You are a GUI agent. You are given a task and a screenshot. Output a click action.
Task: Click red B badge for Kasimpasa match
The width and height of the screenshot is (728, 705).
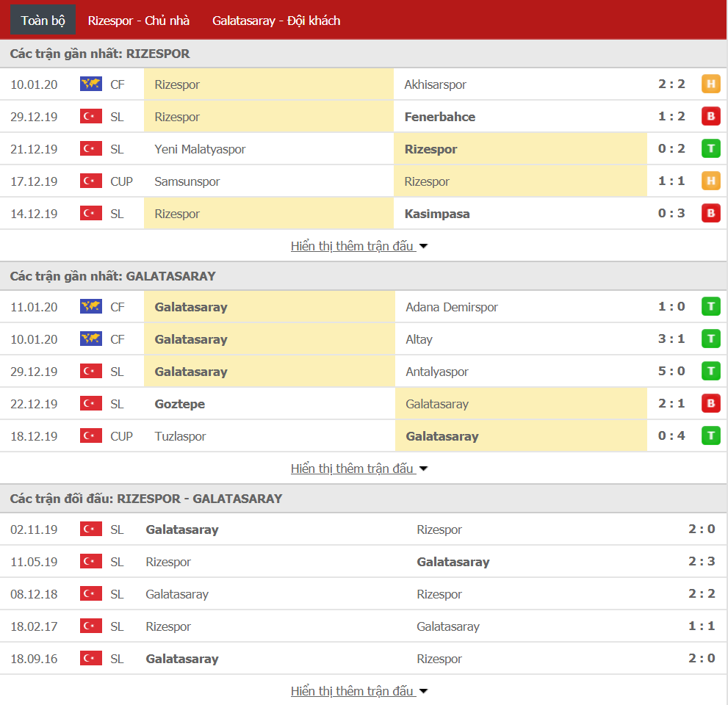[711, 213]
